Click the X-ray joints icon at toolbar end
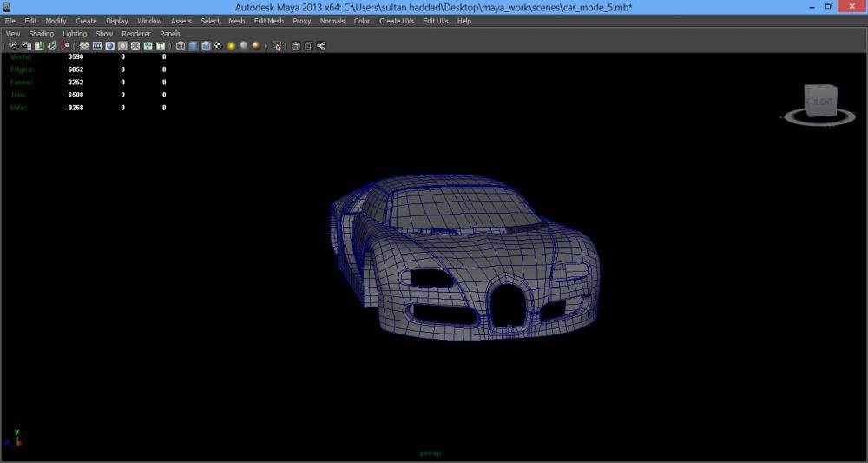Image resolution: width=868 pixels, height=463 pixels. tap(320, 46)
